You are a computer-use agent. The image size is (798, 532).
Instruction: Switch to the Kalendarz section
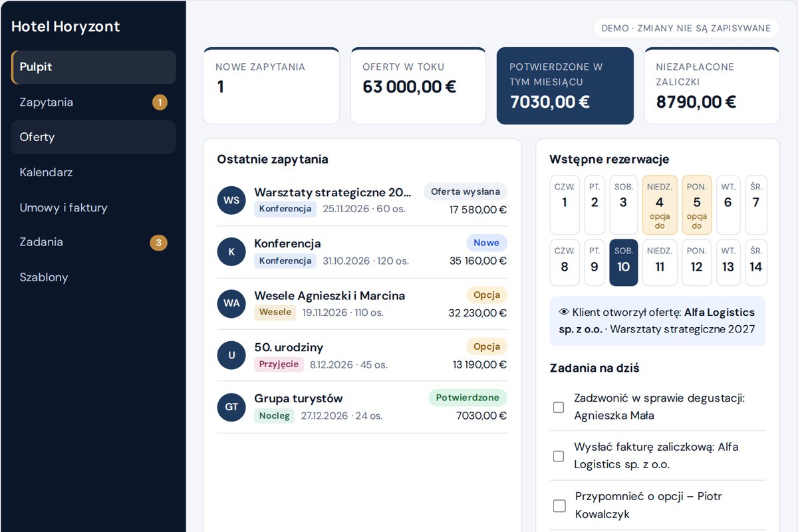94,172
